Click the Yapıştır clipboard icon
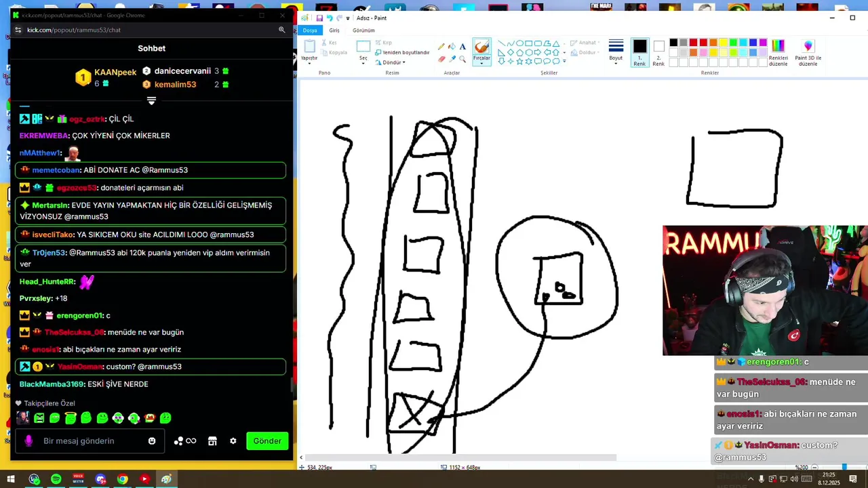The width and height of the screenshot is (868, 488). click(309, 46)
